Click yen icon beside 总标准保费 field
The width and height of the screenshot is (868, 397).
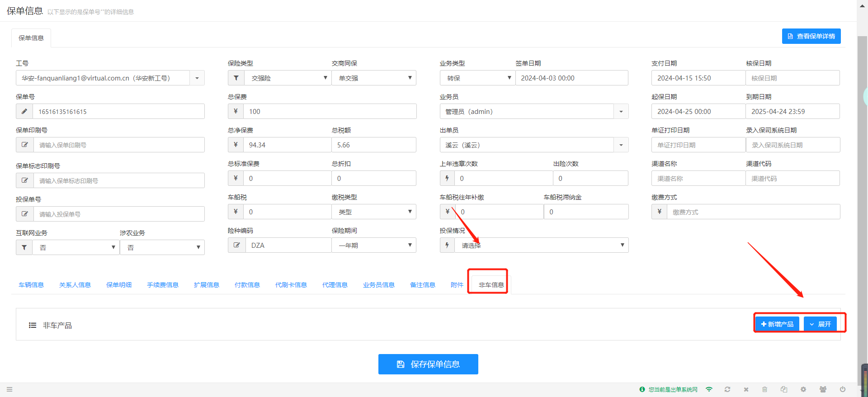click(236, 178)
